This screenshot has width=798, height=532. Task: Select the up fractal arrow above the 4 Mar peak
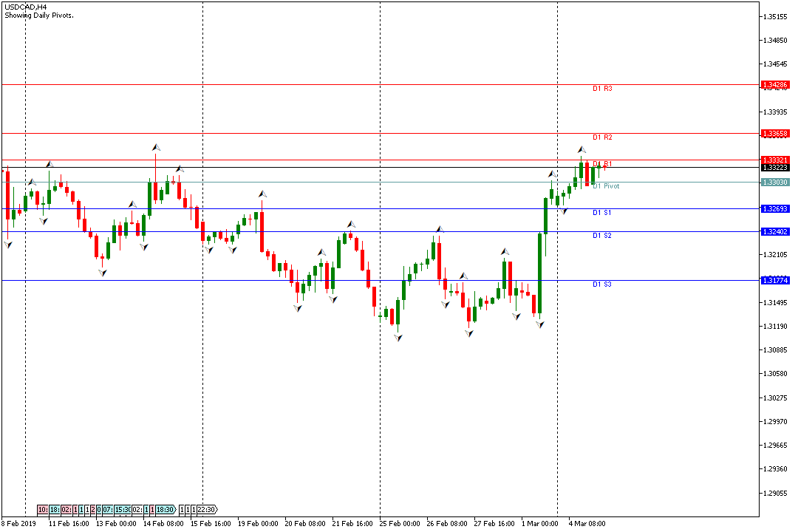coord(582,149)
